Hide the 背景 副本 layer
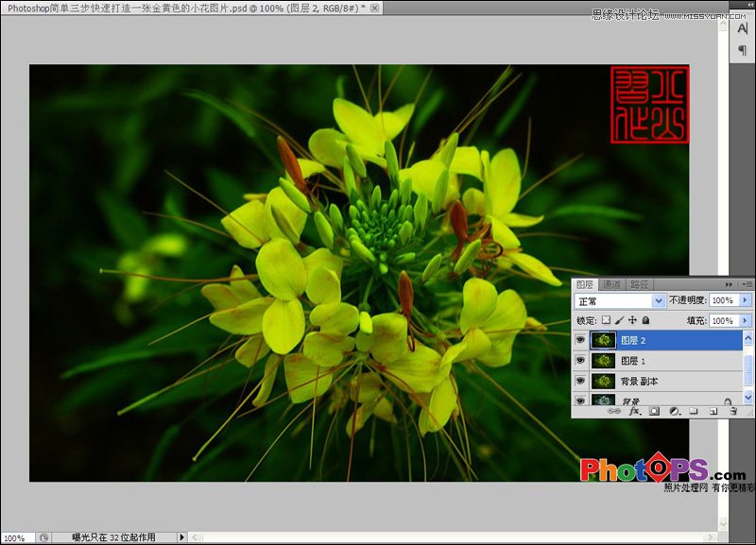Viewport: 756px width, 545px height. coord(580,382)
